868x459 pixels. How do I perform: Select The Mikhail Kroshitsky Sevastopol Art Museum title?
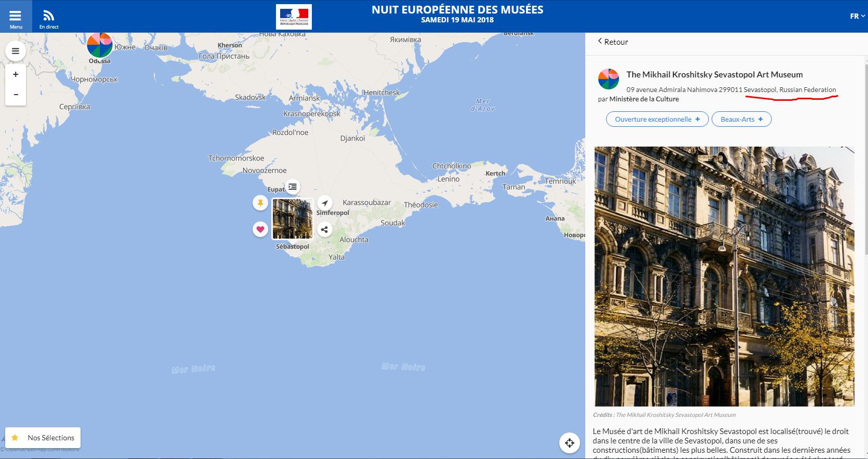(714, 74)
